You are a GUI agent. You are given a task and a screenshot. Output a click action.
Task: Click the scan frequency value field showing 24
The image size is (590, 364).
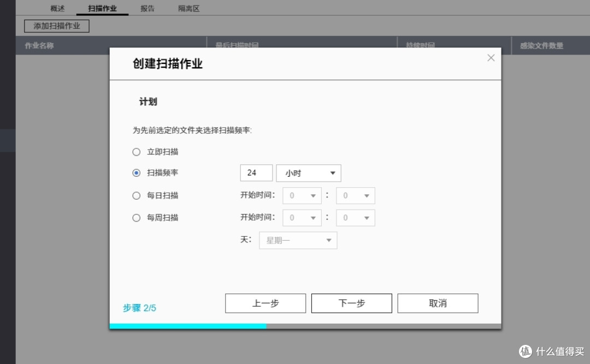(x=256, y=173)
